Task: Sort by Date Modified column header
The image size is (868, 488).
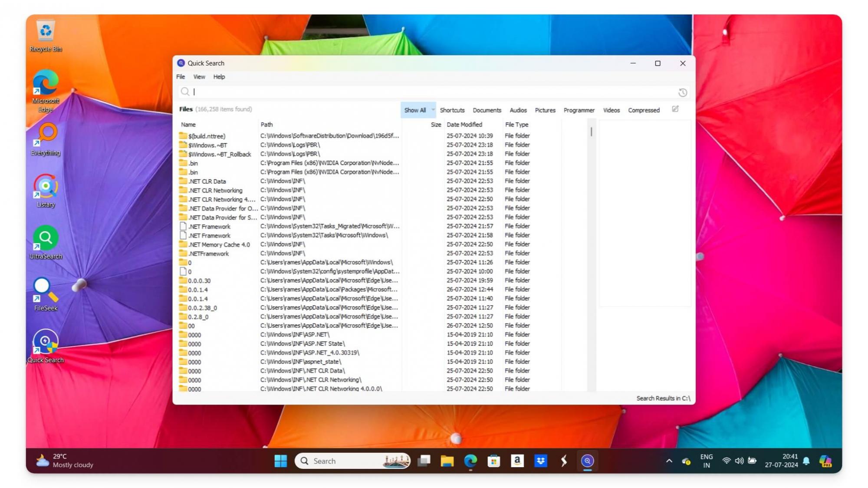Action: (464, 125)
